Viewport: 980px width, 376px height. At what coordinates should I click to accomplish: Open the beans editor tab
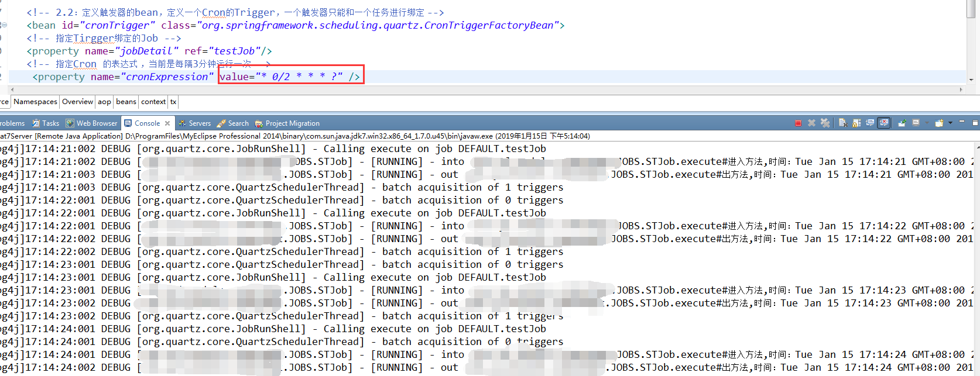click(x=126, y=102)
